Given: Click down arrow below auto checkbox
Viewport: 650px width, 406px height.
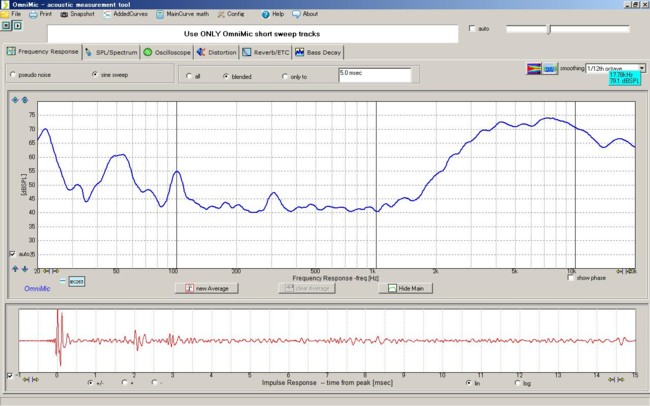Looking at the screenshot, I should 25,269.
